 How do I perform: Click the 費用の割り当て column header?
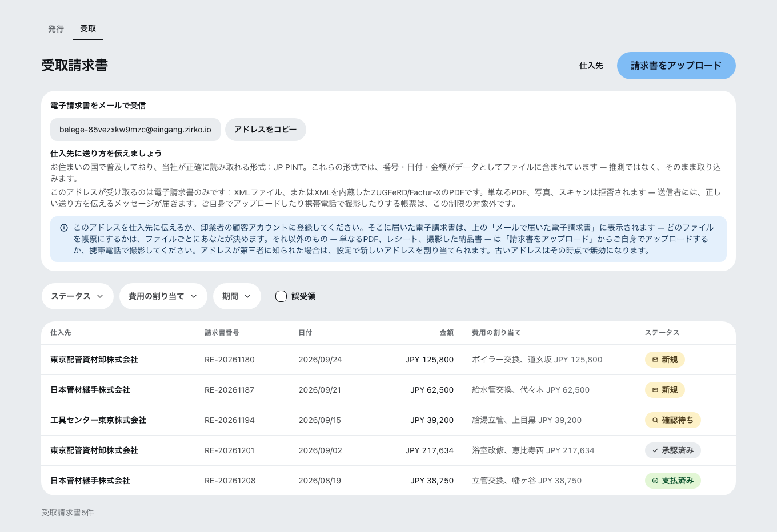click(x=496, y=333)
